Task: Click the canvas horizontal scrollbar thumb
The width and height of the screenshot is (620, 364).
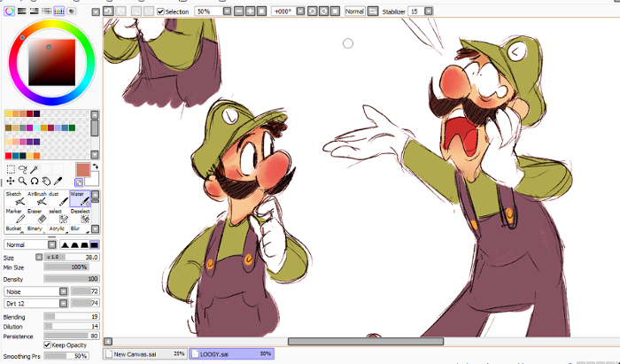Action: (366, 341)
